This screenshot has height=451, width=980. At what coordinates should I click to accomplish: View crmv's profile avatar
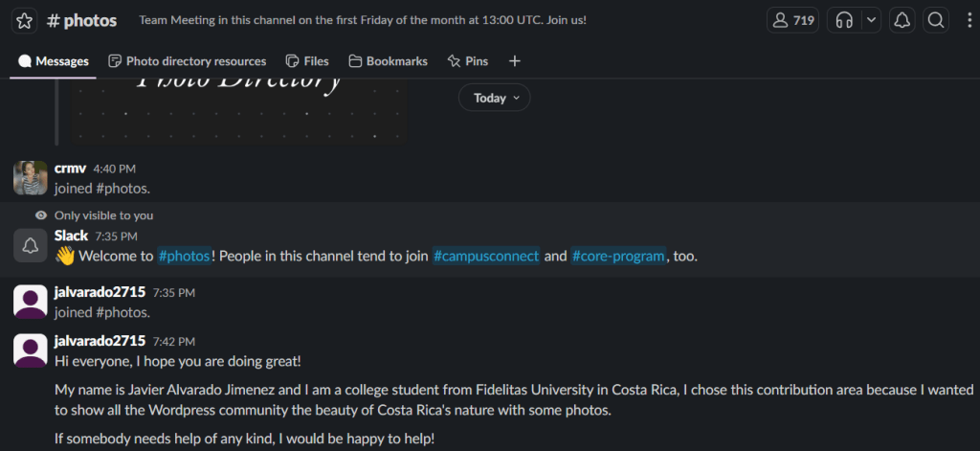(x=31, y=178)
